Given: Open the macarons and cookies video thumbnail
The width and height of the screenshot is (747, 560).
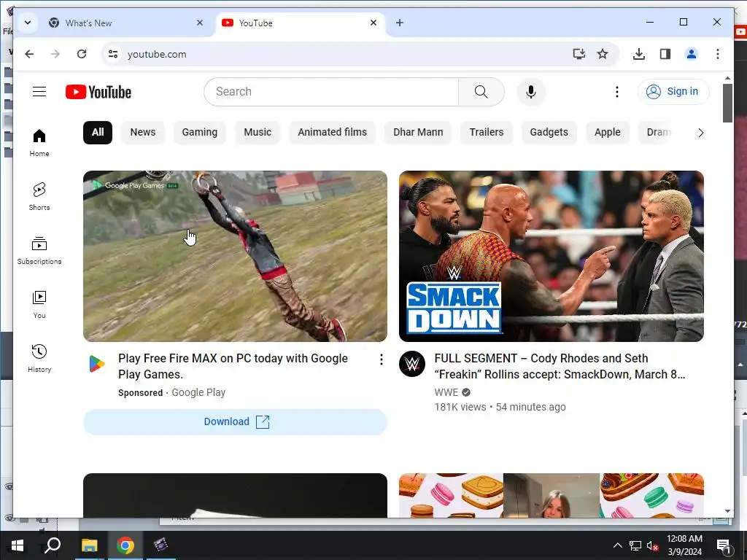Looking at the screenshot, I should tap(551, 495).
